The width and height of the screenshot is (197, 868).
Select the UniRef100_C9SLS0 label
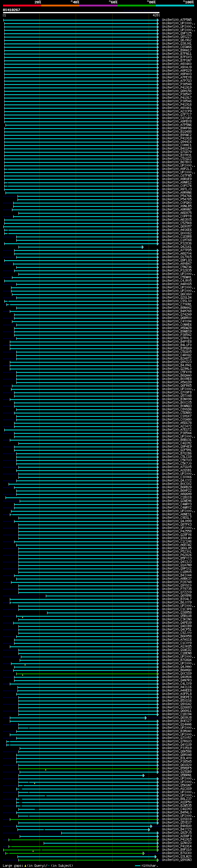click(177, 301)
